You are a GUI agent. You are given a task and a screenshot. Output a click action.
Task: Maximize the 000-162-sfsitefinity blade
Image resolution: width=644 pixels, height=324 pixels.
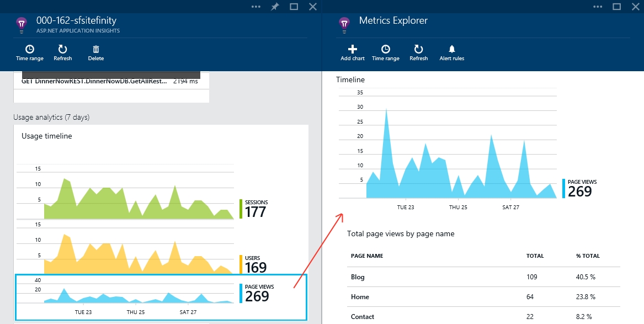294,7
